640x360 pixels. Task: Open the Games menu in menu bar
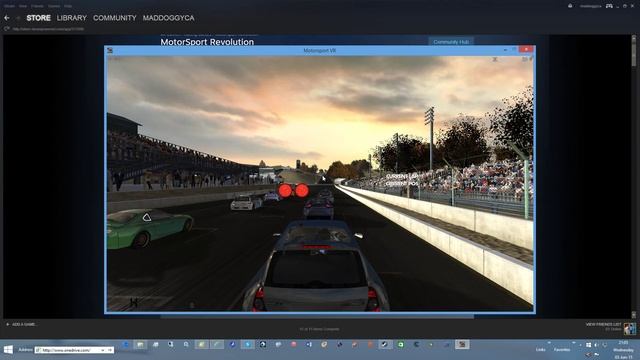click(x=54, y=6)
